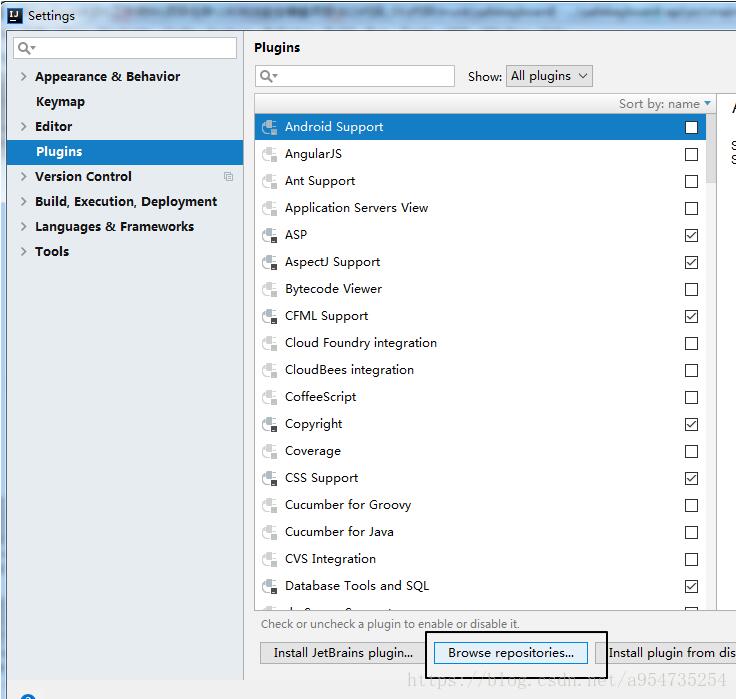Image resolution: width=736 pixels, height=699 pixels.
Task: Expand the Appearance & Behavior section
Action: (x=24, y=77)
